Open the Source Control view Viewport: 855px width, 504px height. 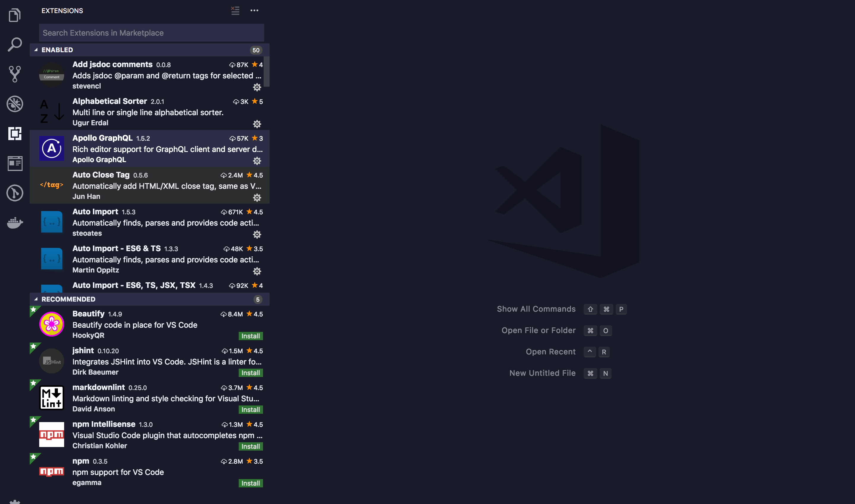(15, 74)
